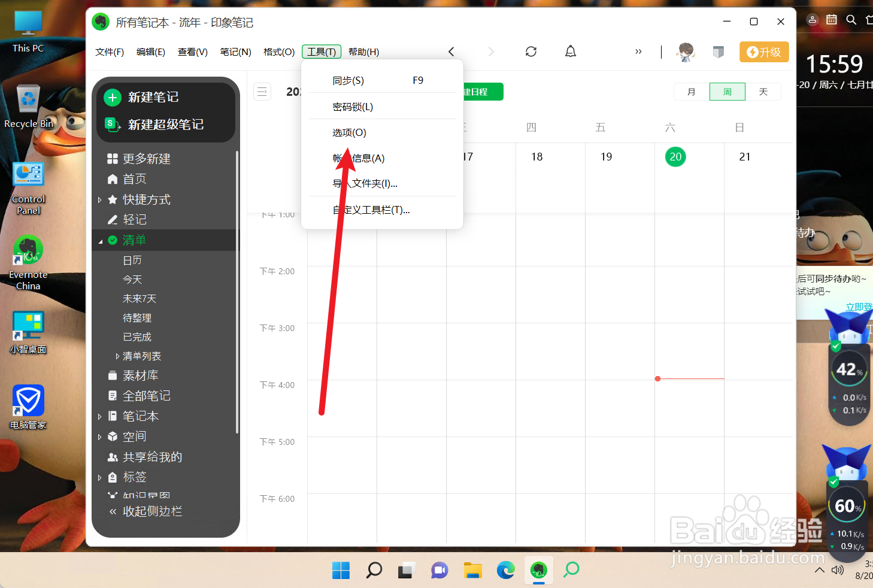This screenshot has width=873, height=588.
Task: Open the Recycle Bin desktop icon
Action: 28,106
